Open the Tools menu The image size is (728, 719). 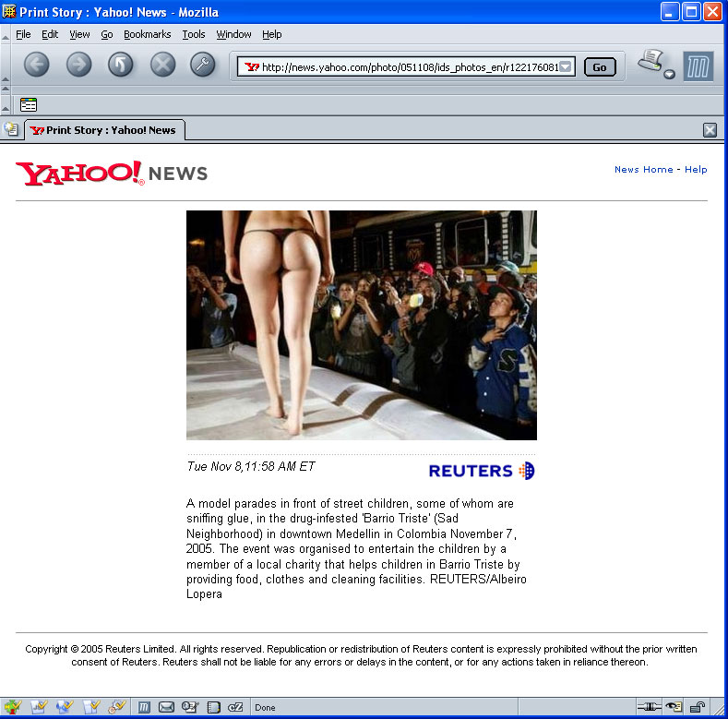coord(194,34)
